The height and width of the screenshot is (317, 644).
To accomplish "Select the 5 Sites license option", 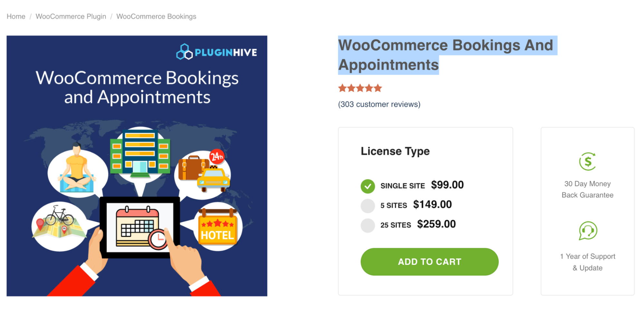I will [x=367, y=205].
